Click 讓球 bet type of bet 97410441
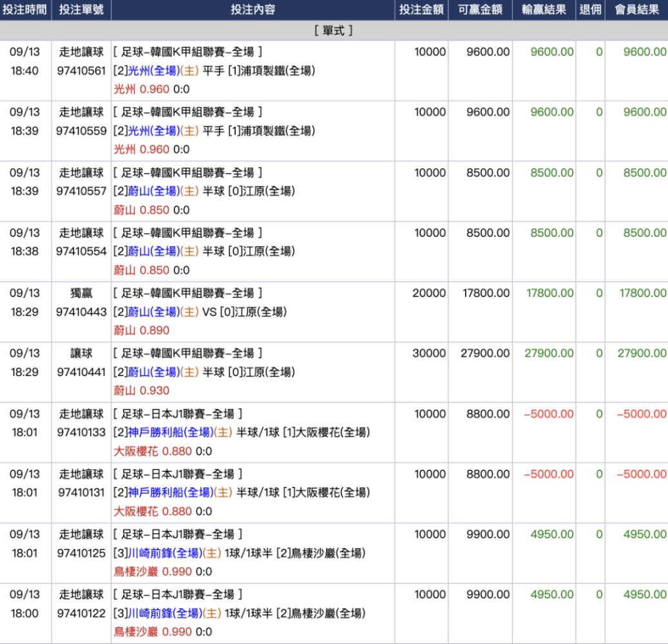Viewport: 668px width, 644px height. [x=81, y=353]
